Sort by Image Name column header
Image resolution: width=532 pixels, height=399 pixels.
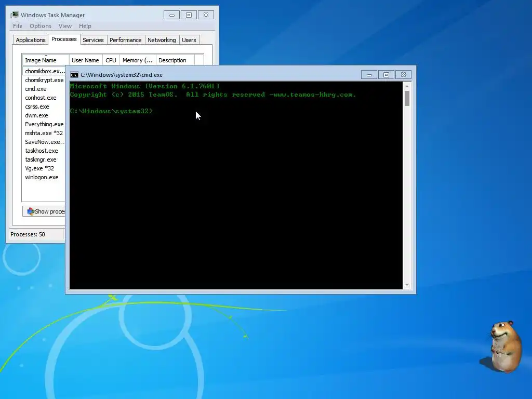[x=46, y=60]
